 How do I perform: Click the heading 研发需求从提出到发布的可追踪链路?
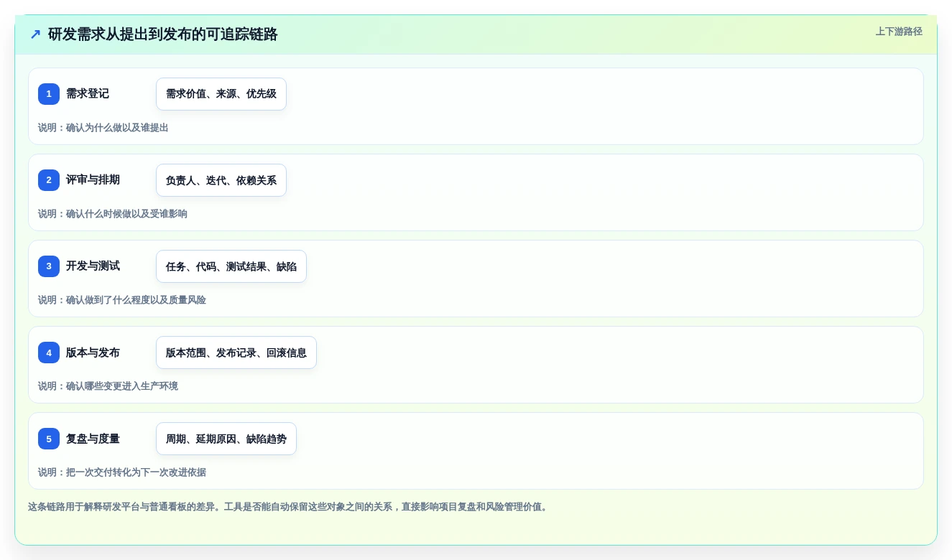[x=163, y=34]
